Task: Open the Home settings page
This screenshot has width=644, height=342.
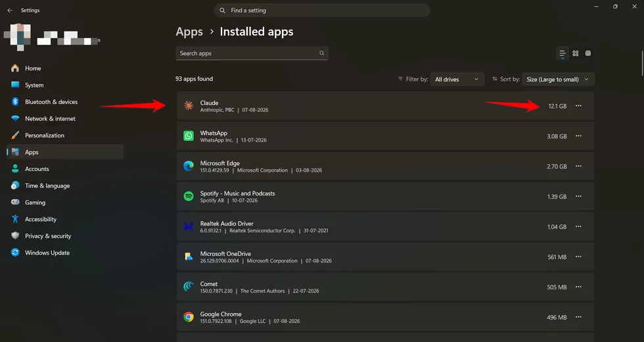Action: (x=65, y=68)
